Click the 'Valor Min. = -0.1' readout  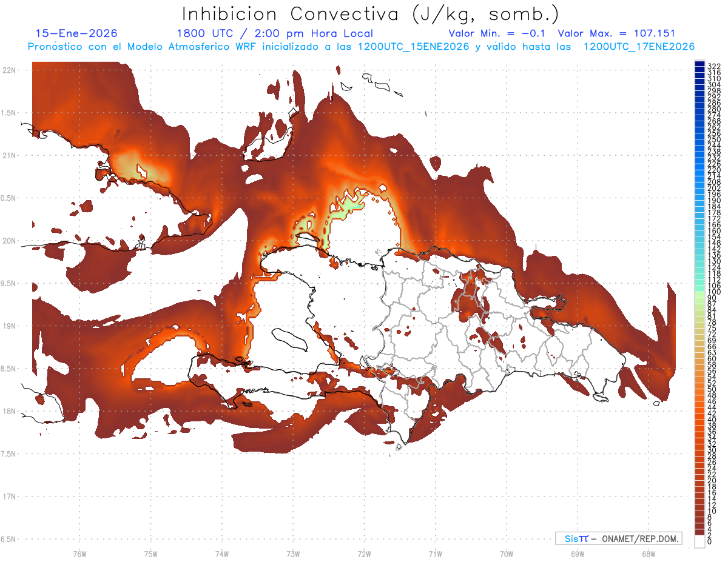click(498, 34)
